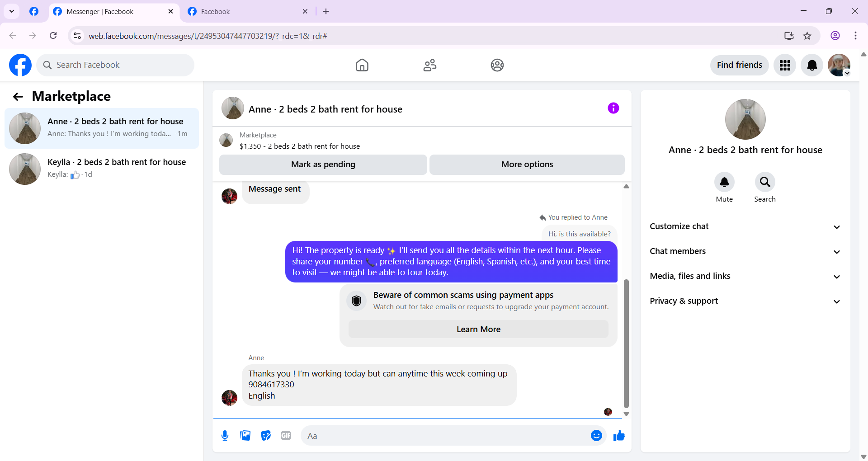Click the browser address bar URL
868x461 pixels.
(208, 36)
